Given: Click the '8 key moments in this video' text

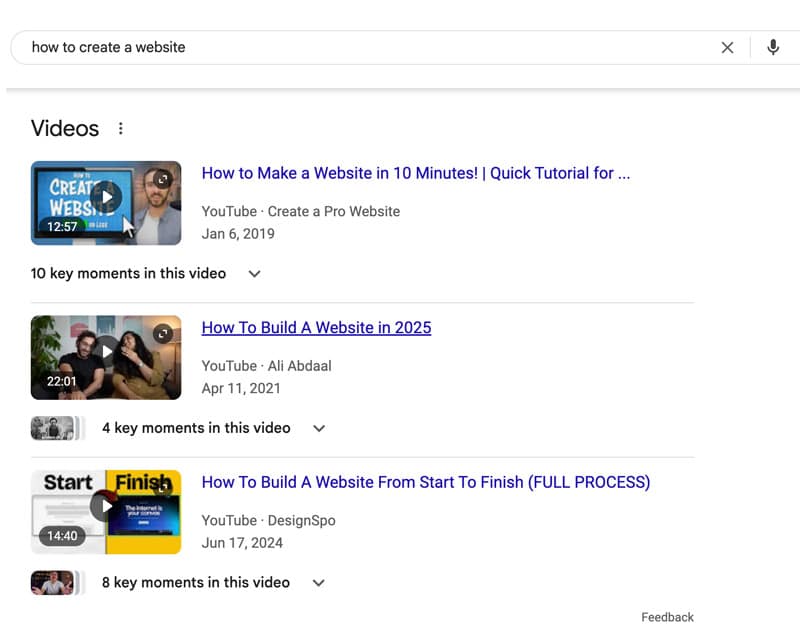Looking at the screenshot, I should [x=196, y=583].
